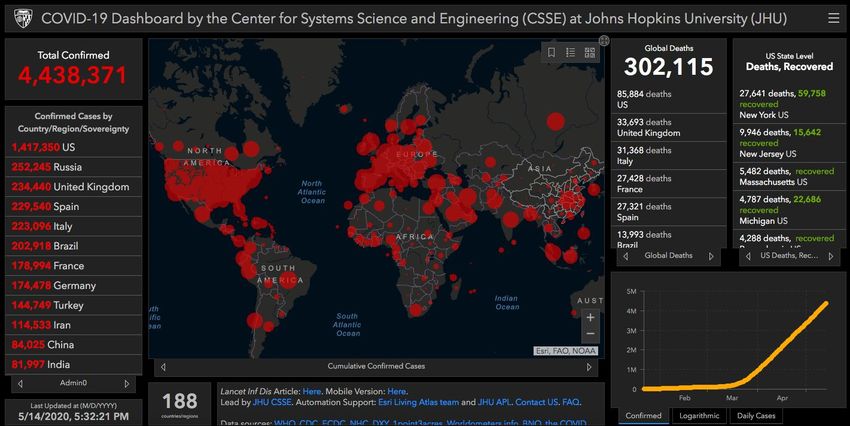Switch chart to Logarithmic tab
Screen dimensions: 850x426
(699, 416)
